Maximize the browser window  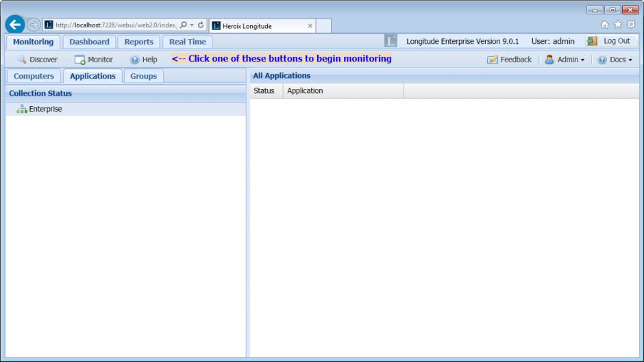612,10
